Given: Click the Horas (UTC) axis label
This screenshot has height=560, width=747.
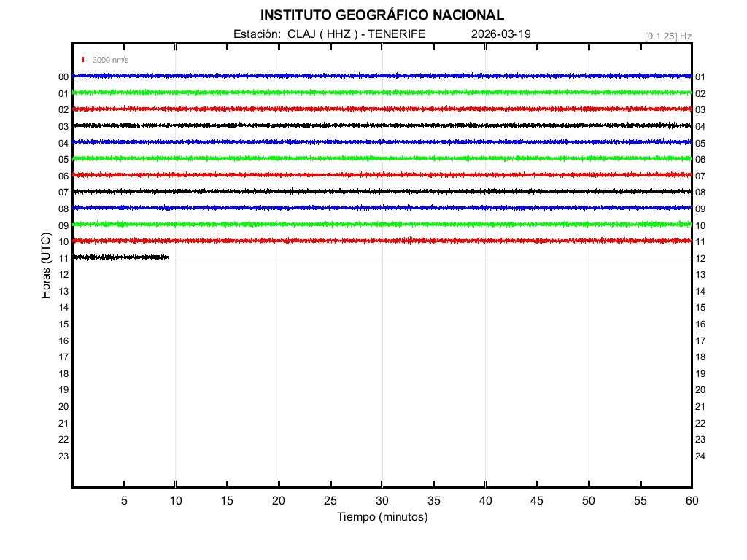Looking at the screenshot, I should coord(46,266).
